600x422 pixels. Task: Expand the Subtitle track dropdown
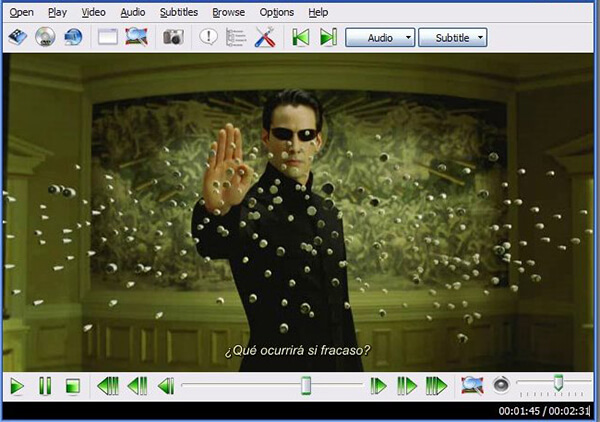pos(453,37)
